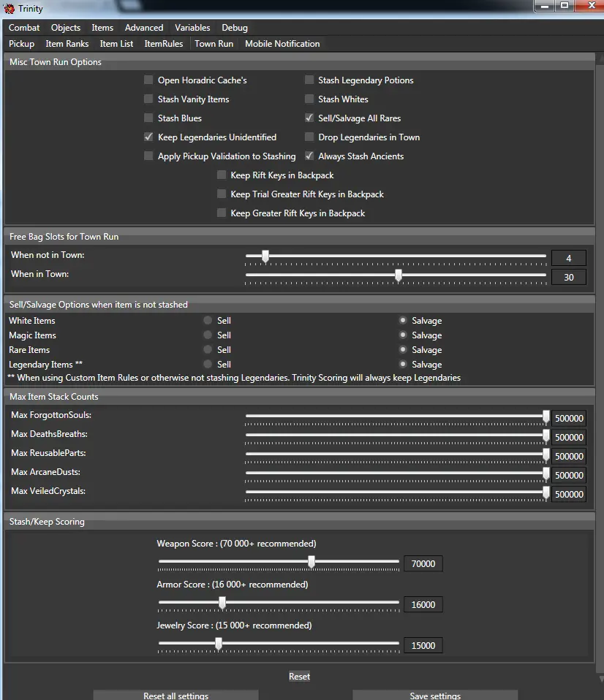
Task: Click the Reset button
Action: 299,677
